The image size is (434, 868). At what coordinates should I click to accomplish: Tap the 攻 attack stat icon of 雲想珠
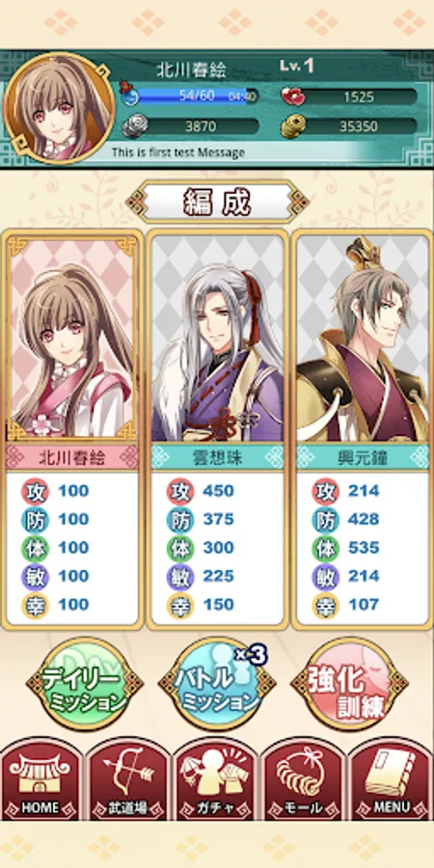pyautogui.click(x=180, y=491)
